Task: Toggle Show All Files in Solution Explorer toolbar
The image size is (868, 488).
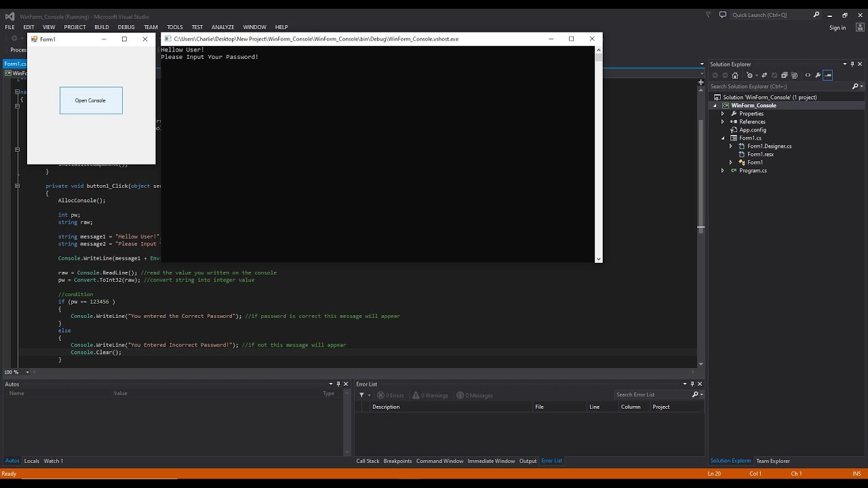Action: point(795,75)
